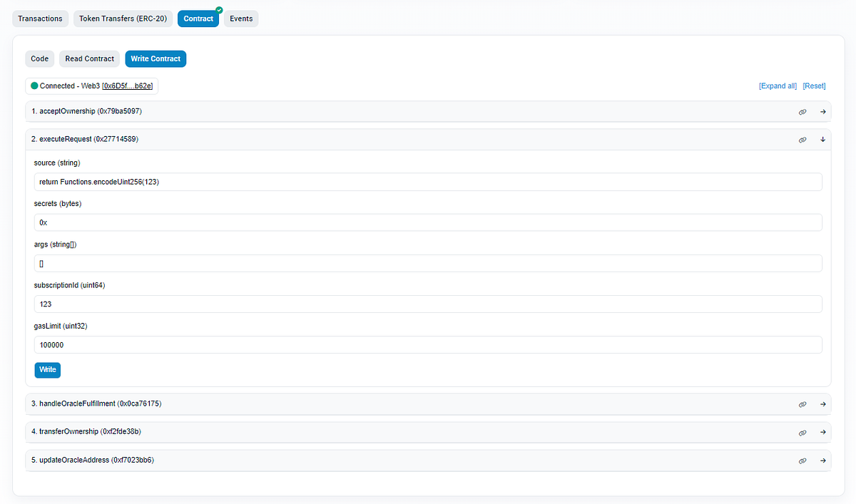Open the Read Contract tab

coord(89,58)
